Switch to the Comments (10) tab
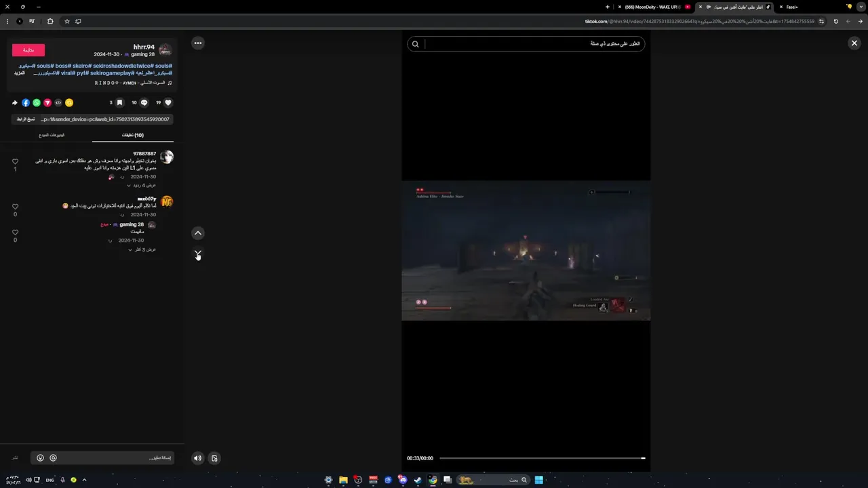Image resolution: width=868 pixels, height=488 pixels. coord(133,135)
